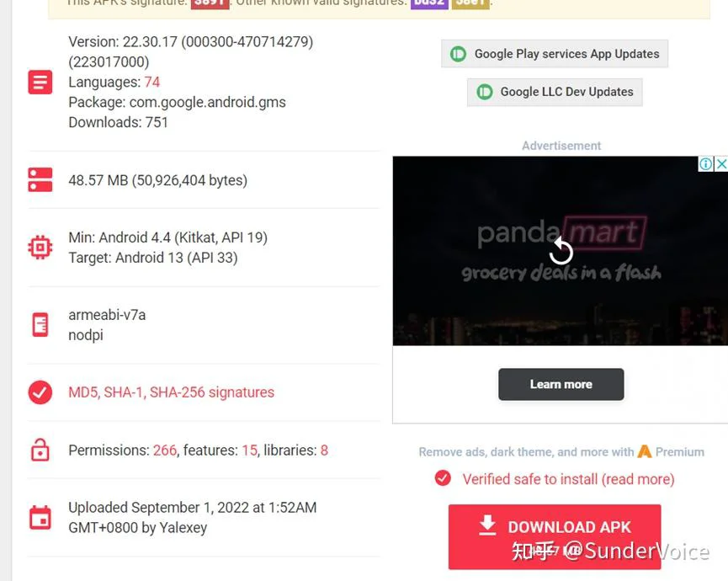
Task: Click the device icon beside armeabi-v7a
Action: point(40,325)
